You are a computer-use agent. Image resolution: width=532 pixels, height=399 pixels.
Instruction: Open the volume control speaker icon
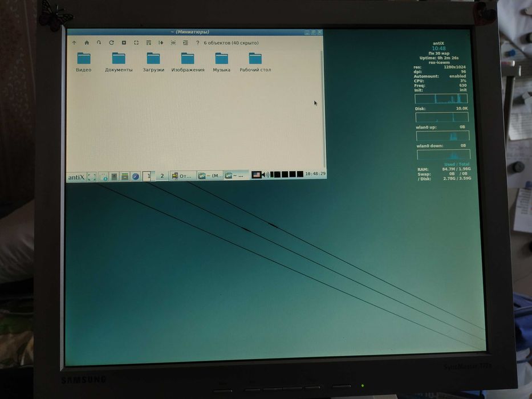pos(266,174)
